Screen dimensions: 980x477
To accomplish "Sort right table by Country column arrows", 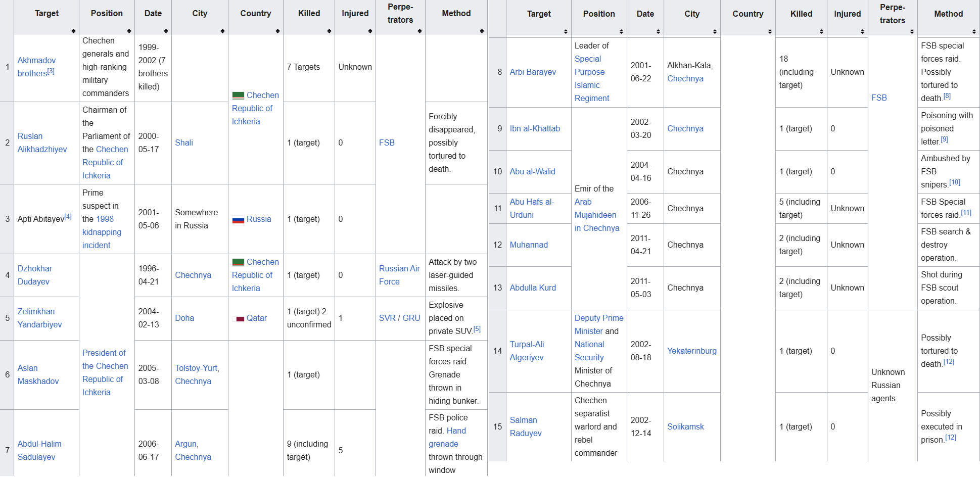I will point(770,32).
